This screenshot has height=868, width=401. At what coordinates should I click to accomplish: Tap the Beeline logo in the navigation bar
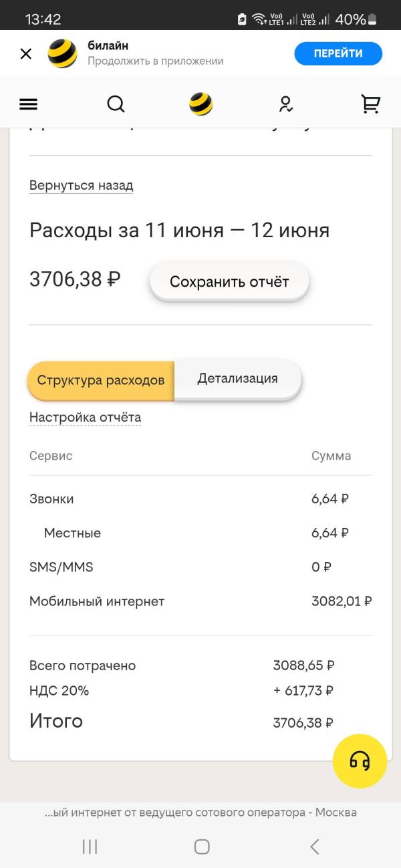click(x=201, y=104)
